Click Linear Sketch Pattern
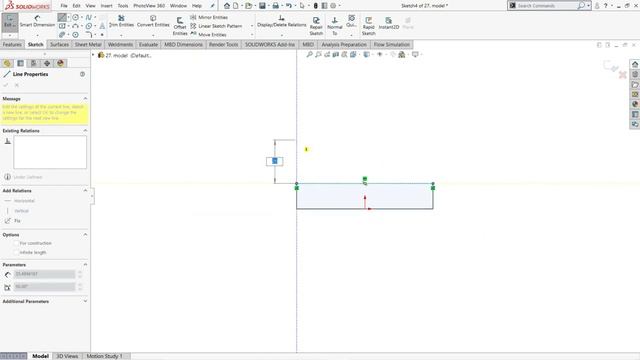 tap(216, 26)
